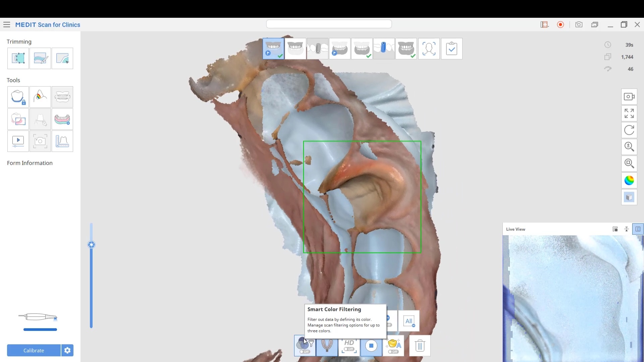Click the zoom fit magnifier icon

tap(629, 164)
